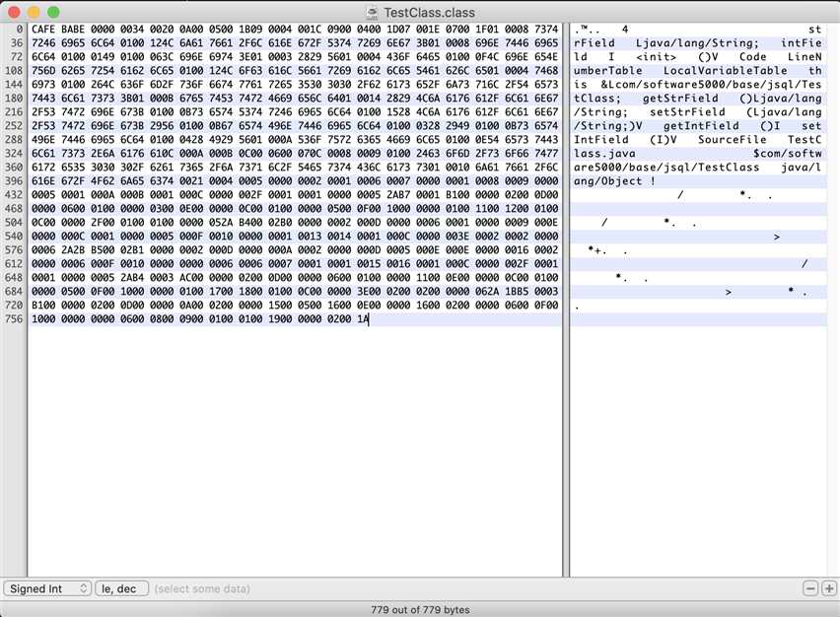This screenshot has height=617, width=840.
Task: Click the yellow minimize window button
Action: point(34,12)
